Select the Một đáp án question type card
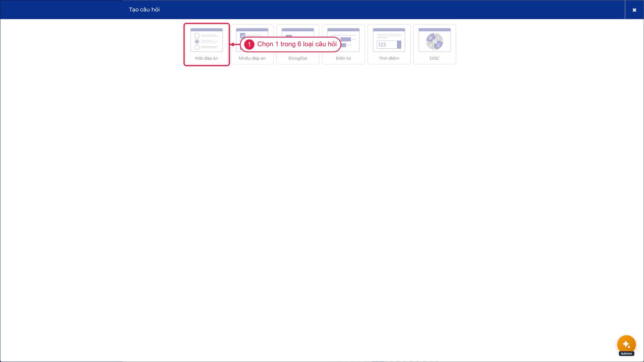The height and width of the screenshot is (362, 644). pyautogui.click(x=206, y=44)
